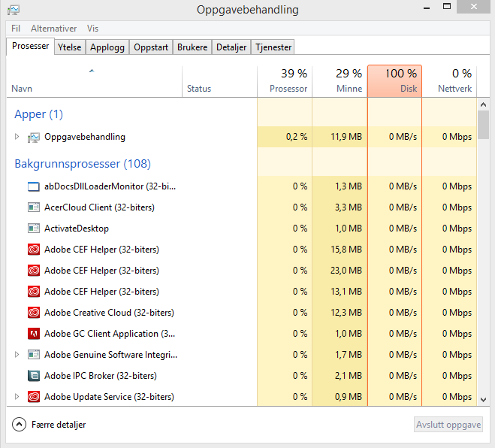
Task: Select the Prosesser tab
Action: [x=30, y=46]
